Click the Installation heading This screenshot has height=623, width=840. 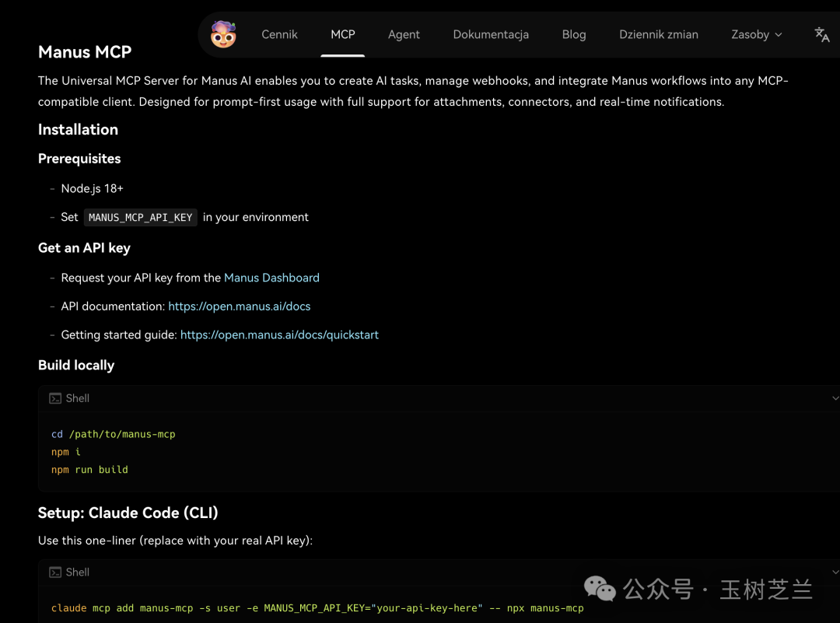coord(79,130)
